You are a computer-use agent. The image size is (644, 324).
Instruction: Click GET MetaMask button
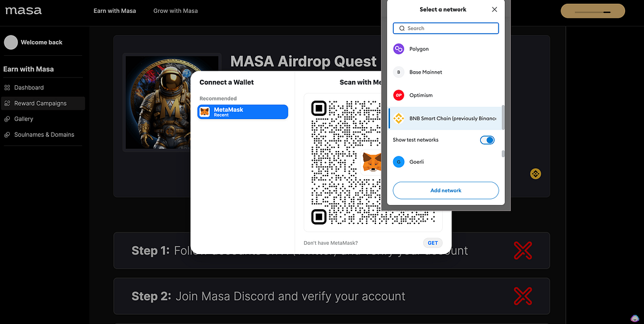click(432, 243)
